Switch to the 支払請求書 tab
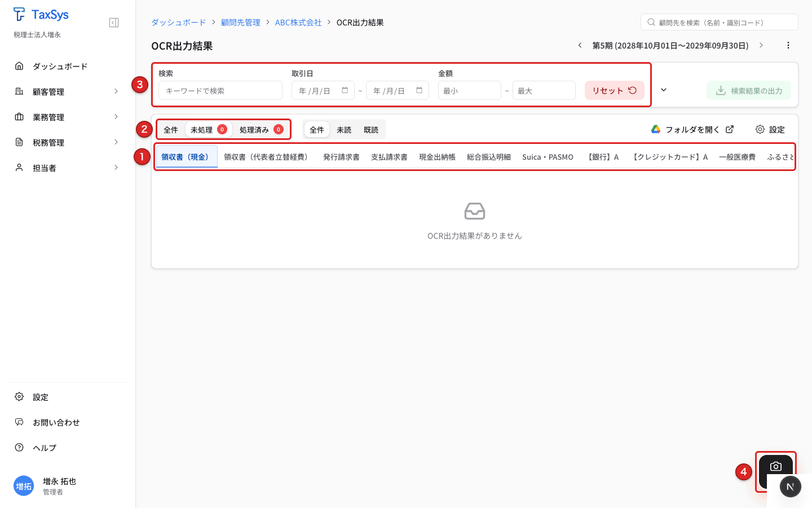 pyautogui.click(x=389, y=157)
